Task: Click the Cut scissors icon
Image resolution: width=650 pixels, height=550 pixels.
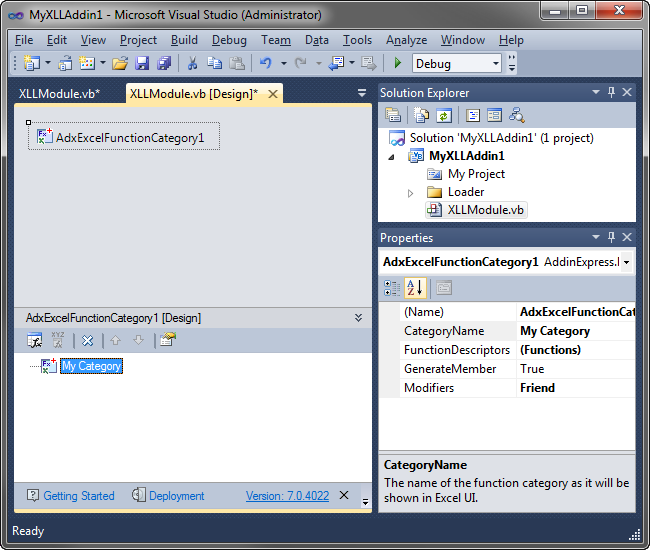Action: pyautogui.click(x=192, y=63)
